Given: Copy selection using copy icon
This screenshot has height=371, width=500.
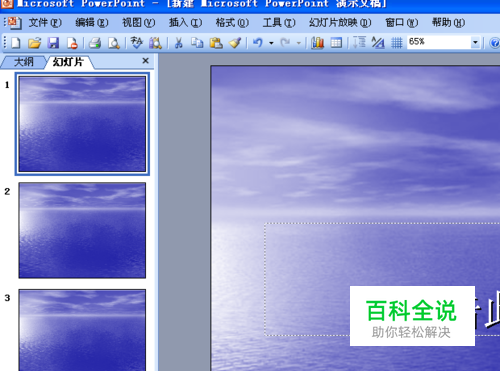Looking at the screenshot, I should point(197,43).
